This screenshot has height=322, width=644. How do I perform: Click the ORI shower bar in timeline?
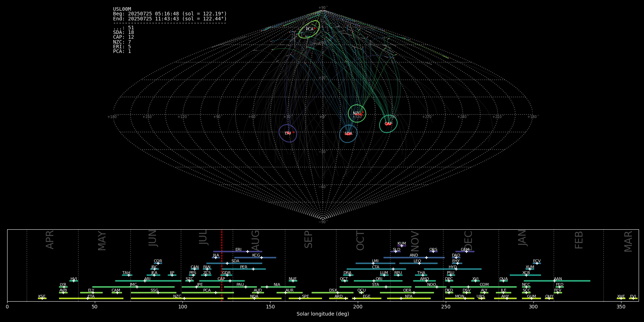click(x=378, y=281)
